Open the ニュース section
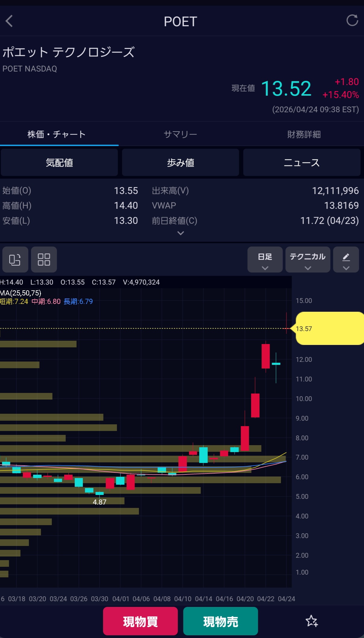Screen dimensions: 364x638 (x=302, y=163)
